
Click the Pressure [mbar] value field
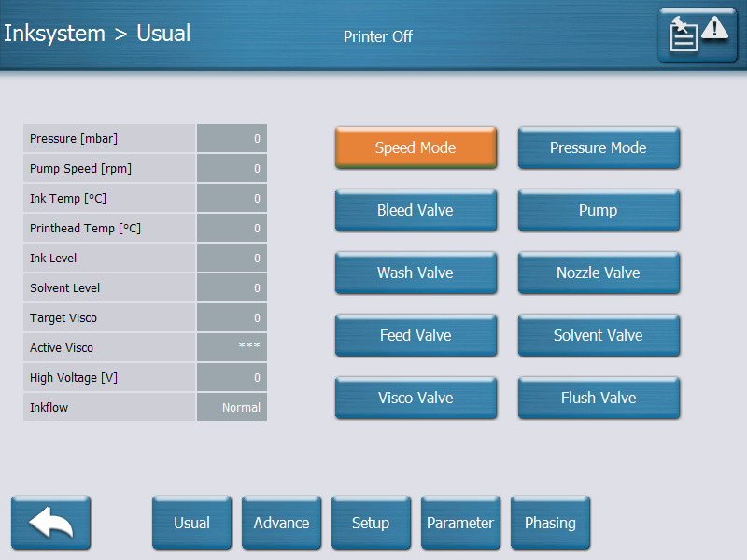232,138
